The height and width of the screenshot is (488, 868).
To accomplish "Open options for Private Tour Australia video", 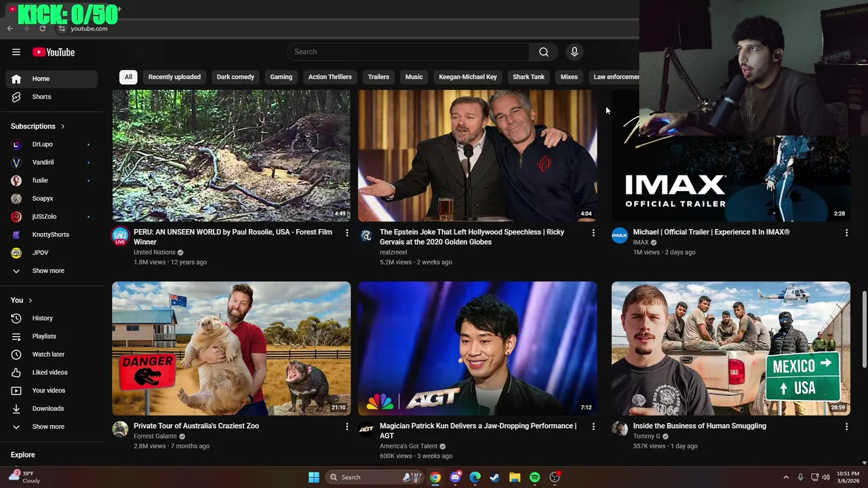I will tap(347, 426).
